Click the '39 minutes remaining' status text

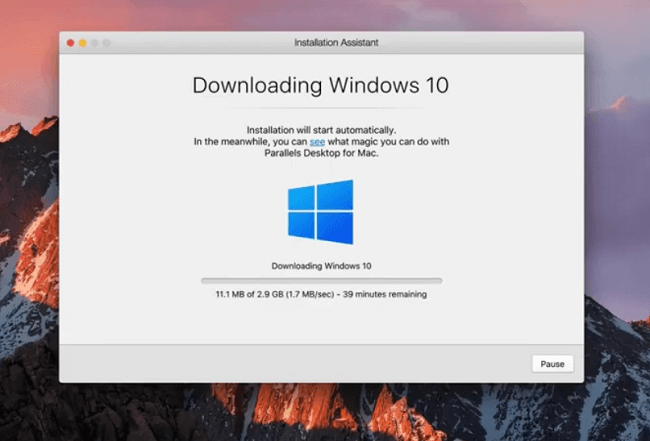click(x=391, y=294)
